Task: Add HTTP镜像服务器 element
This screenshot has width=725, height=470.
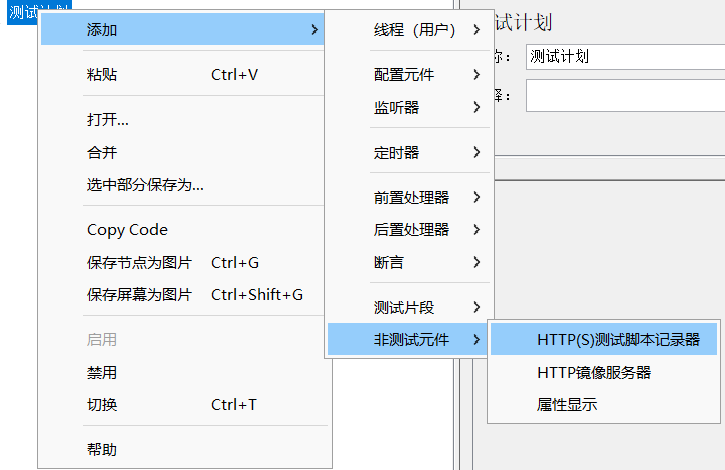Action: (x=604, y=372)
